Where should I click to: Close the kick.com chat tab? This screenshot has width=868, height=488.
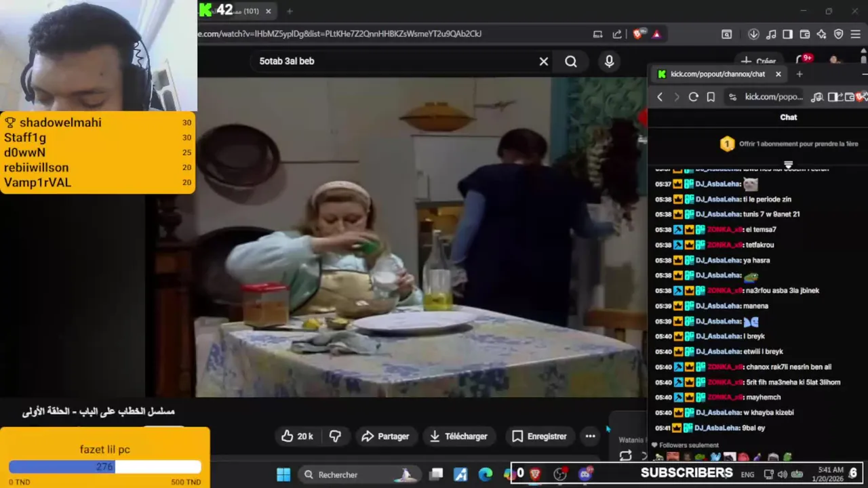(x=778, y=74)
